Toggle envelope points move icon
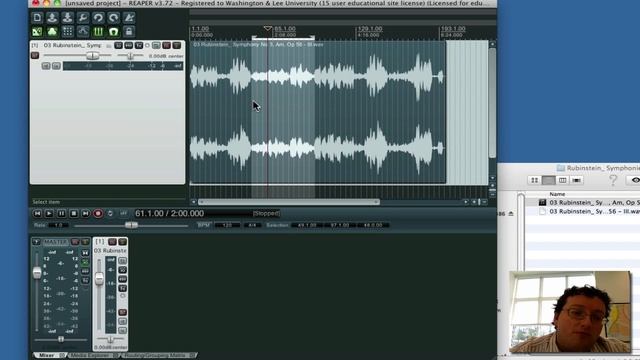 click(x=83, y=31)
